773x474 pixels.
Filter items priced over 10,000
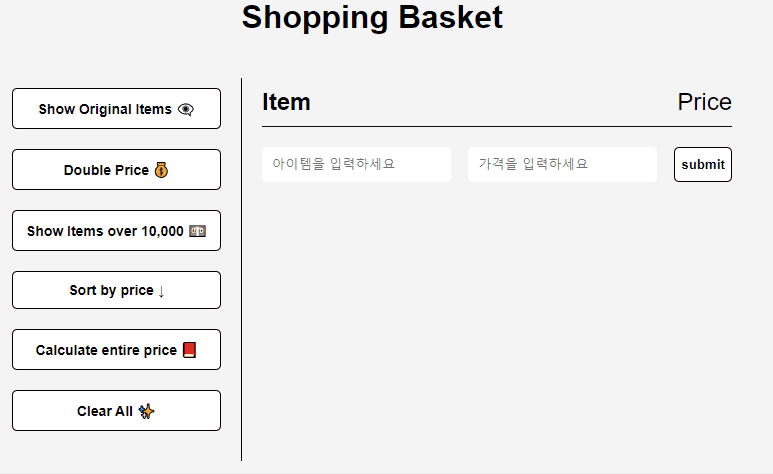pos(116,230)
